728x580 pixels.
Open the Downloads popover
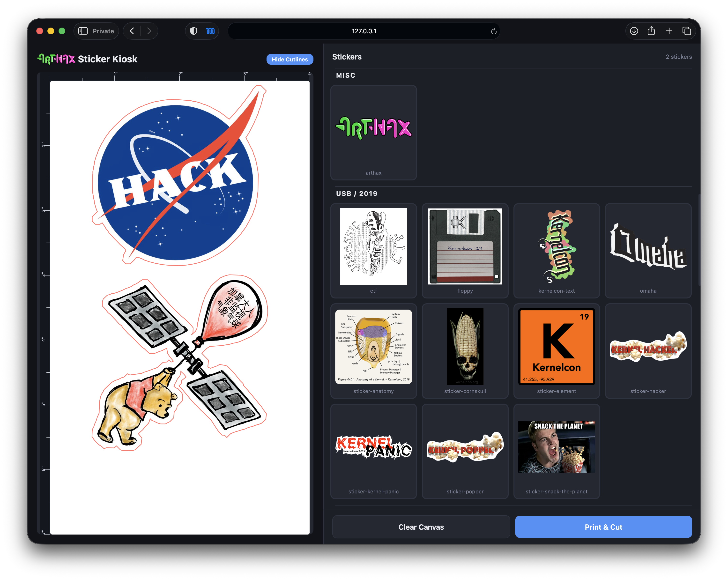pyautogui.click(x=634, y=31)
